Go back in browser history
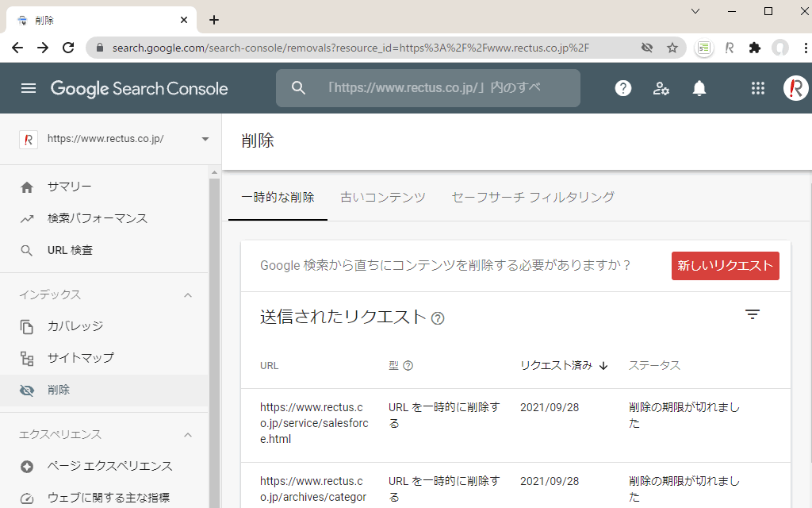 17,48
